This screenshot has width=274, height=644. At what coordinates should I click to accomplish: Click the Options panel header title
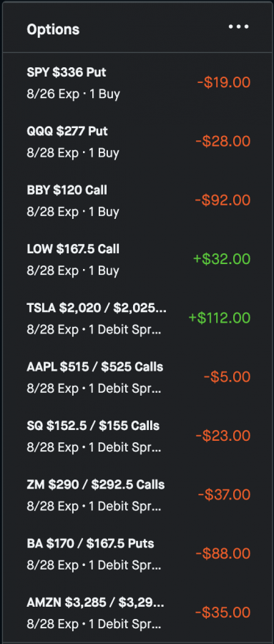click(x=53, y=29)
